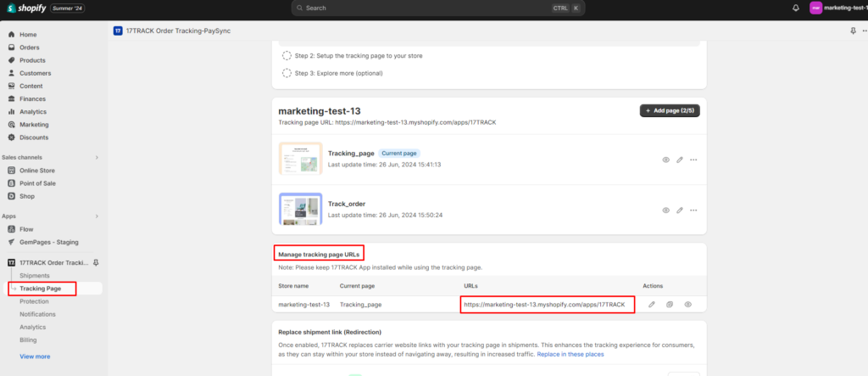Click the Add page button

pyautogui.click(x=670, y=110)
